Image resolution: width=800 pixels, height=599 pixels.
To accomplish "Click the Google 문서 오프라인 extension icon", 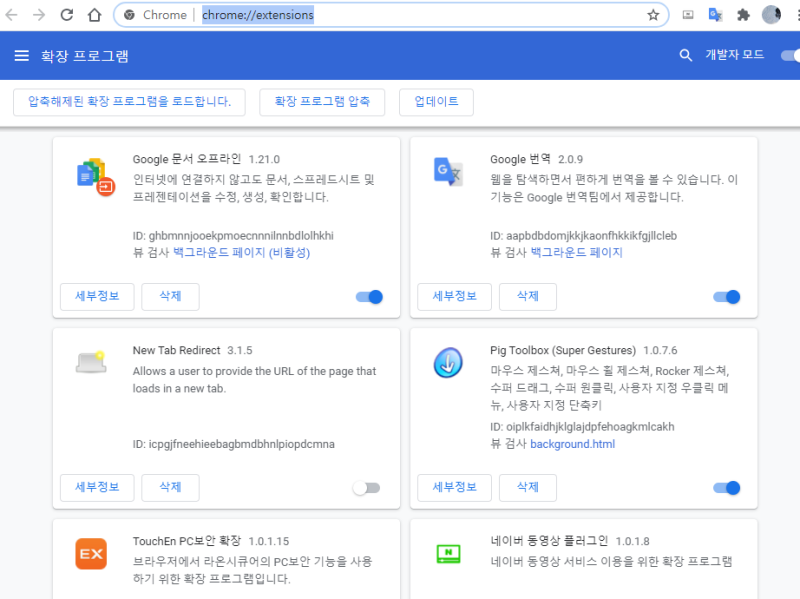I will pos(95,177).
